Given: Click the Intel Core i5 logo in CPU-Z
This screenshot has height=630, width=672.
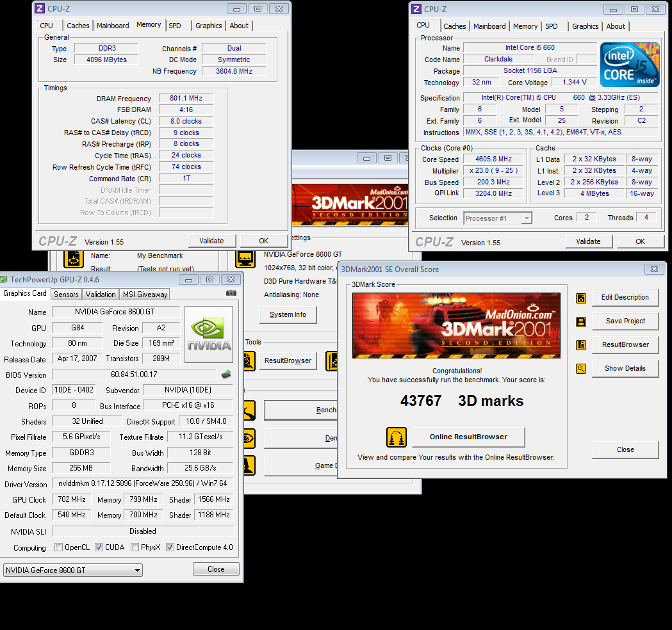Looking at the screenshot, I should (x=630, y=65).
